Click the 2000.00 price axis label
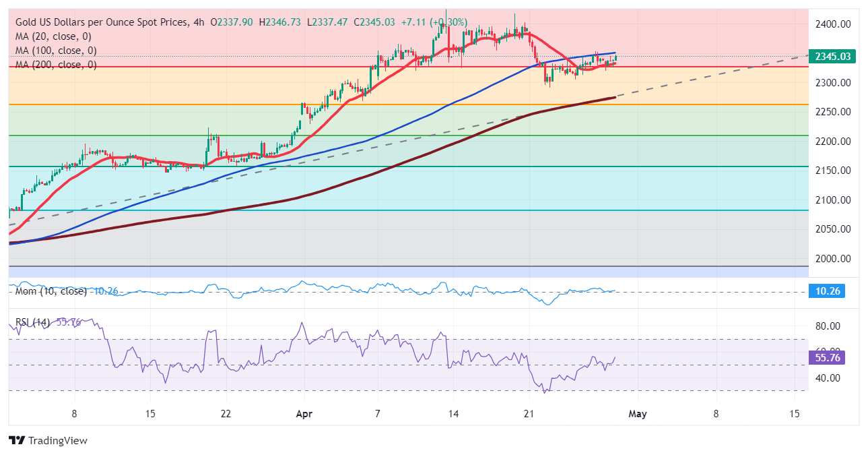 832,259
